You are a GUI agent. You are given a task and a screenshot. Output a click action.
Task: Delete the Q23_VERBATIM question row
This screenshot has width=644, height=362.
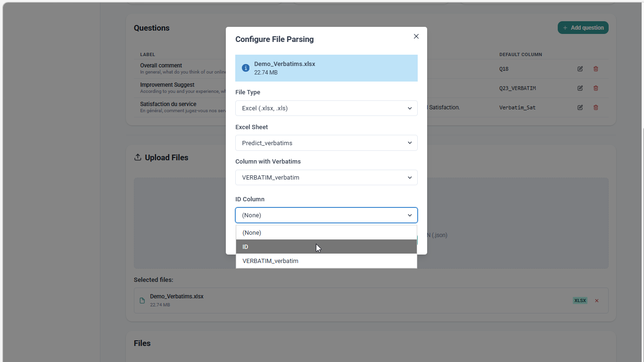[595, 88]
